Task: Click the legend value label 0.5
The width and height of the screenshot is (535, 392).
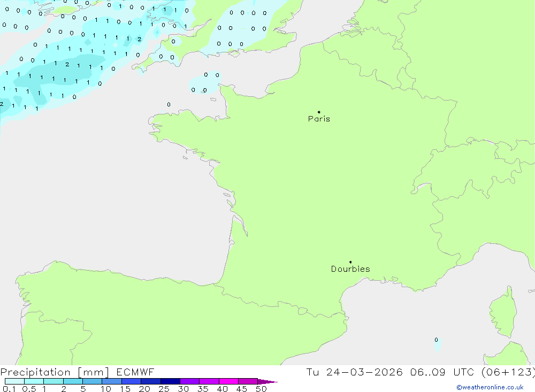Action: pyautogui.click(x=29, y=389)
